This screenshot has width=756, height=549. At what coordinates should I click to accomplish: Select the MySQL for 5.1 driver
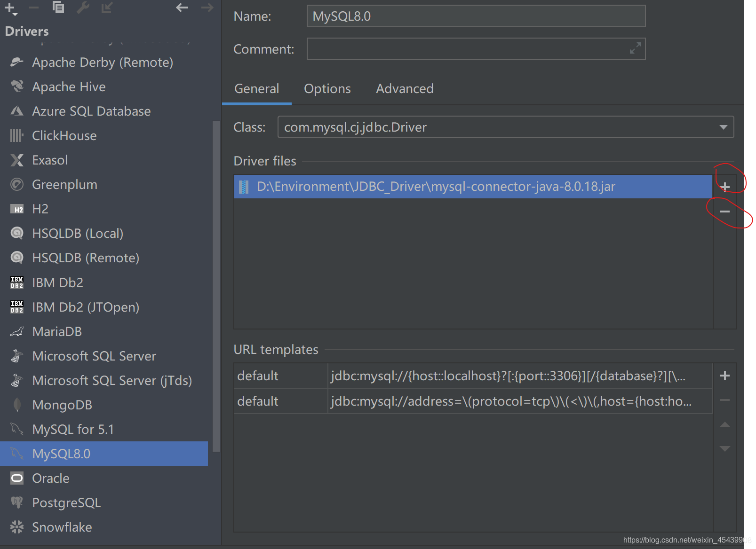104,429
